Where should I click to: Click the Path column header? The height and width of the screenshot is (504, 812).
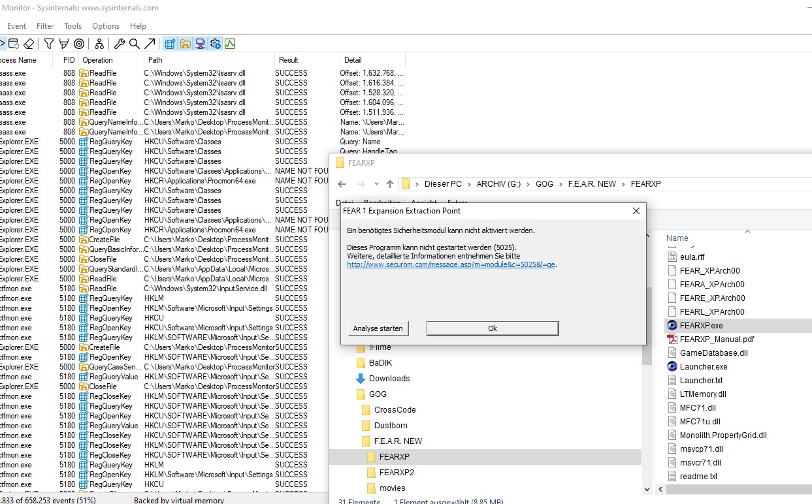tap(209, 60)
